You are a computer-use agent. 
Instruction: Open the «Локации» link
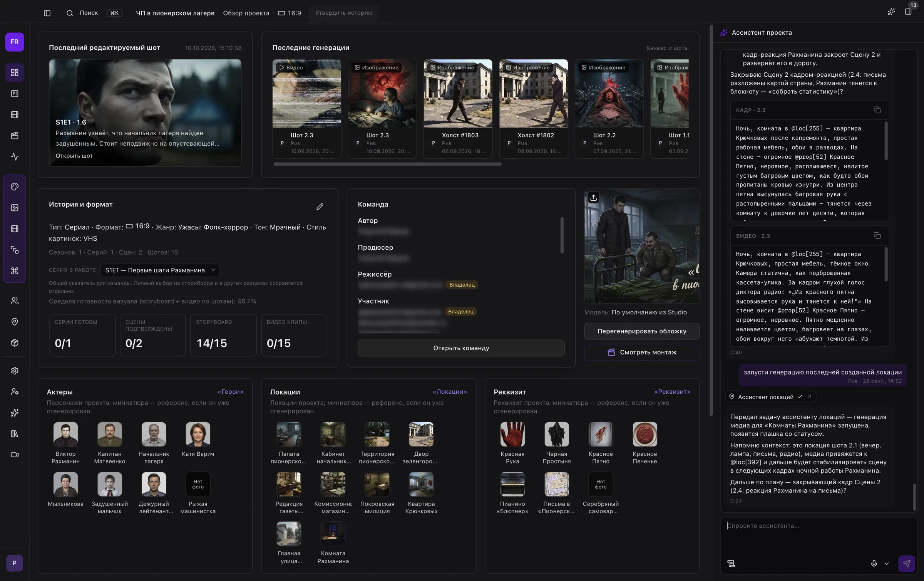click(450, 392)
